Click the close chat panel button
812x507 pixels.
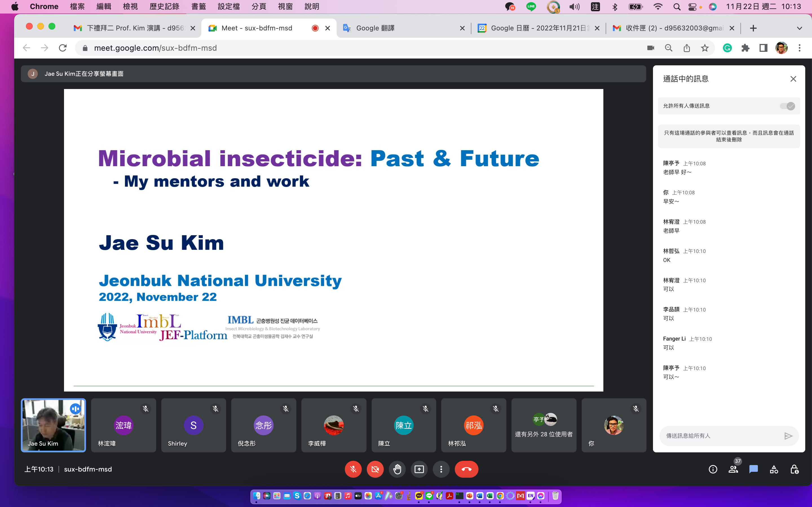(x=793, y=79)
